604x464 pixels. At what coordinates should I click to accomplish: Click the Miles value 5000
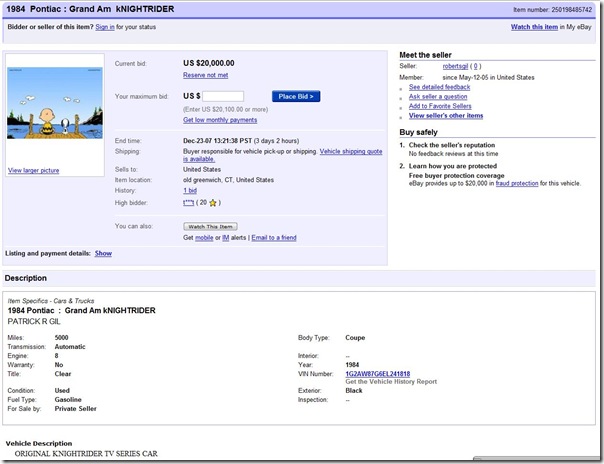pyautogui.click(x=61, y=338)
